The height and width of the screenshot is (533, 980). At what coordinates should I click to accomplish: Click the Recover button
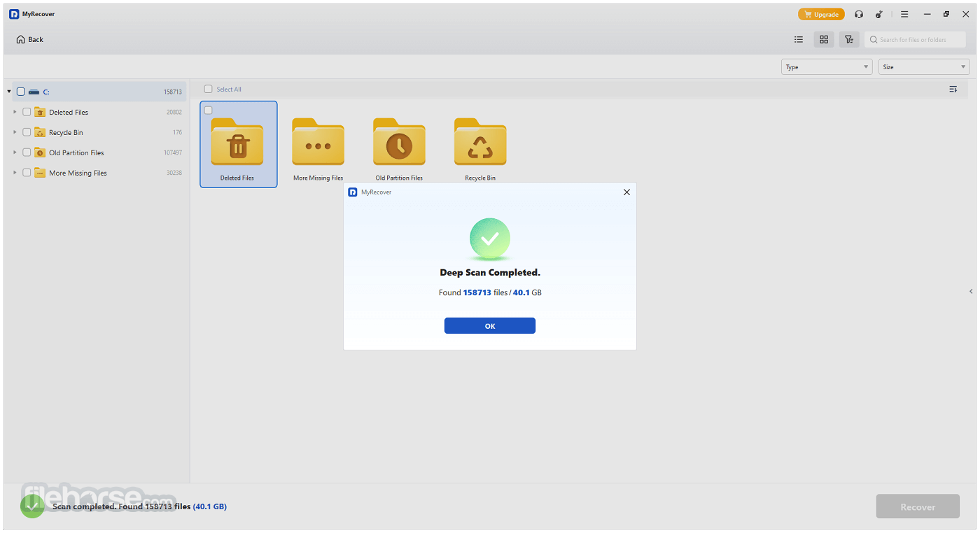(x=918, y=507)
